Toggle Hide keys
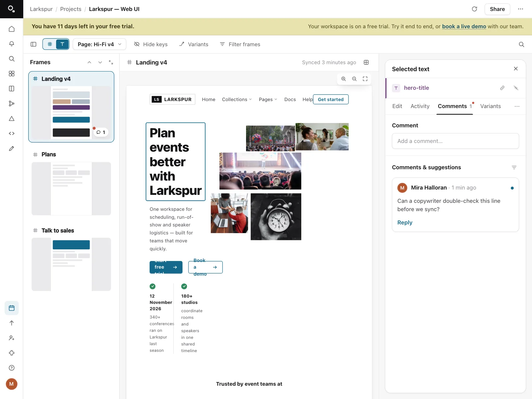The image size is (532, 399). pyautogui.click(x=151, y=44)
